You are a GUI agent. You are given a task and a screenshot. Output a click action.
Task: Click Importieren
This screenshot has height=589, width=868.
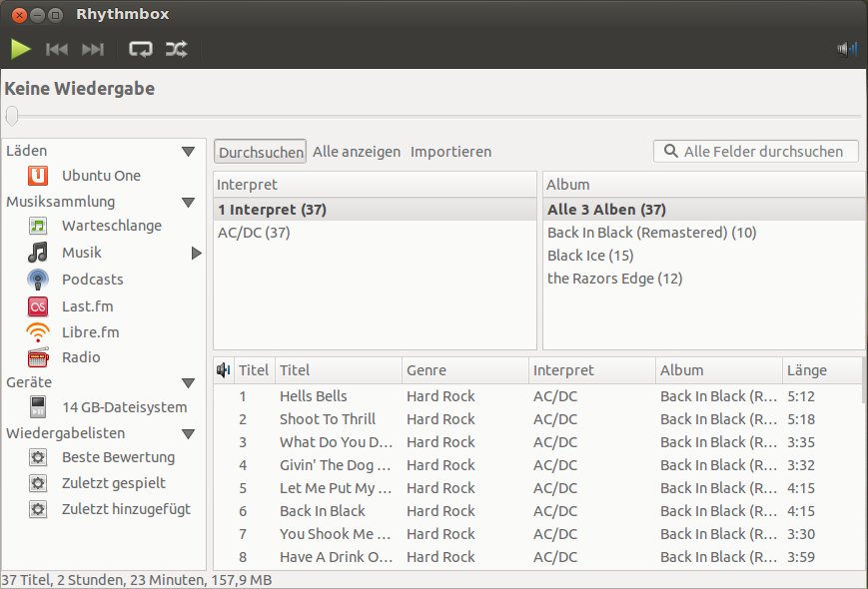pyautogui.click(x=450, y=152)
